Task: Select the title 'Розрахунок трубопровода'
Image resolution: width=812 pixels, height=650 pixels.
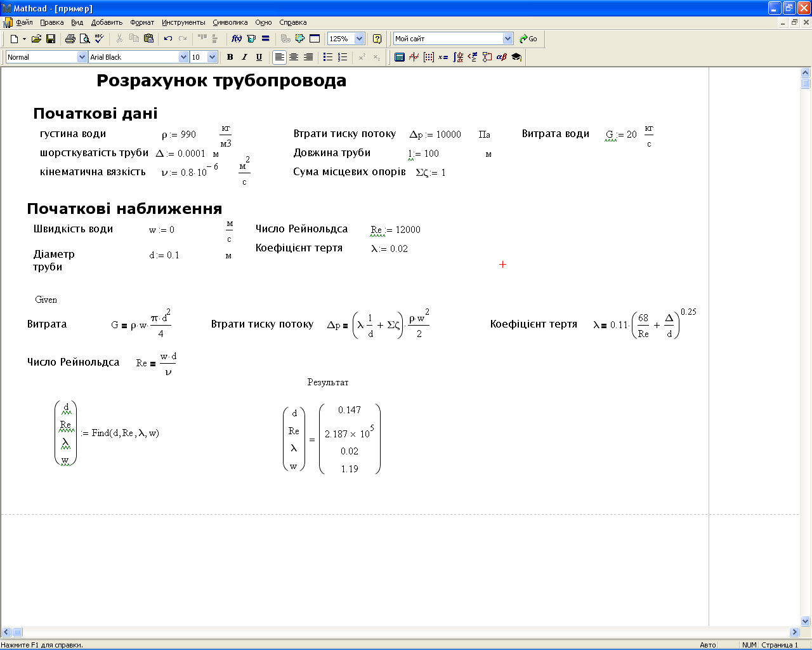Action: 221,81
